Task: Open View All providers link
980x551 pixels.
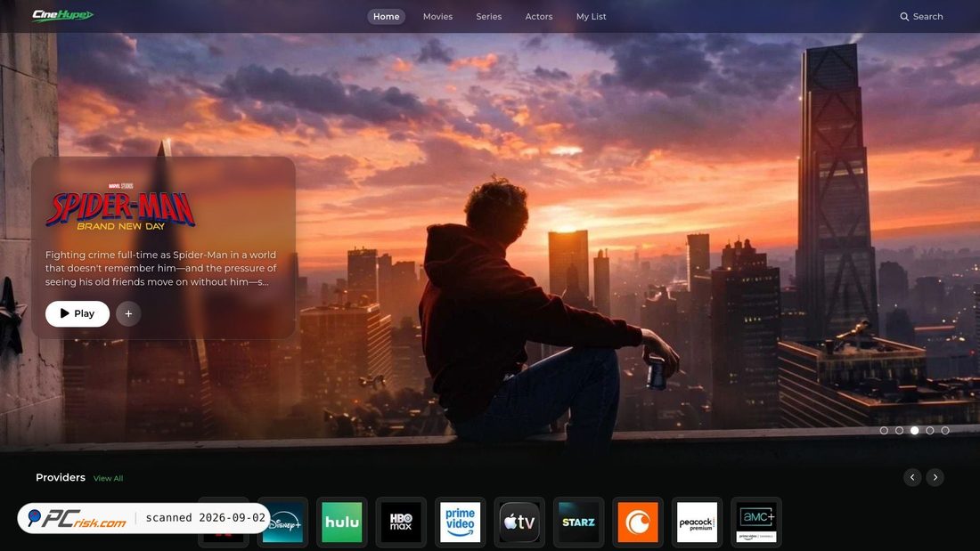Action: (x=108, y=479)
